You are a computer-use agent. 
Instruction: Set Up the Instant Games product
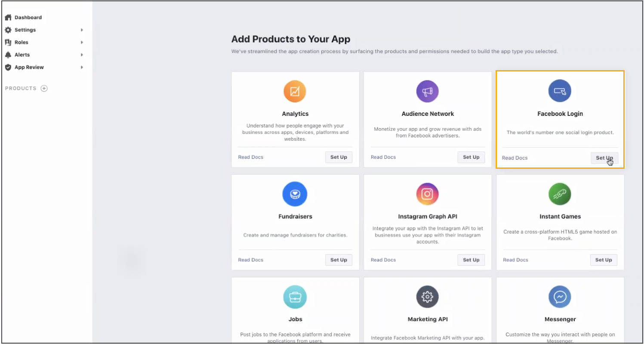pyautogui.click(x=604, y=260)
